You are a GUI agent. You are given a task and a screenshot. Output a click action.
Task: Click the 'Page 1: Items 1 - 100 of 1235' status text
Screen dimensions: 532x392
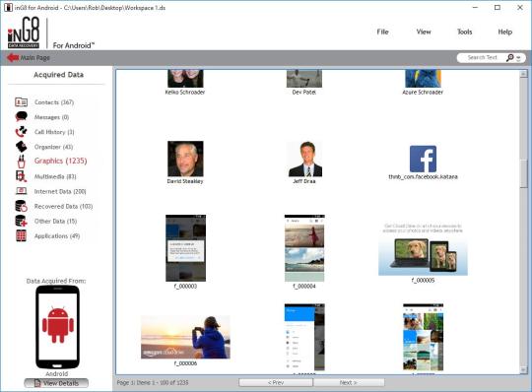point(153,382)
